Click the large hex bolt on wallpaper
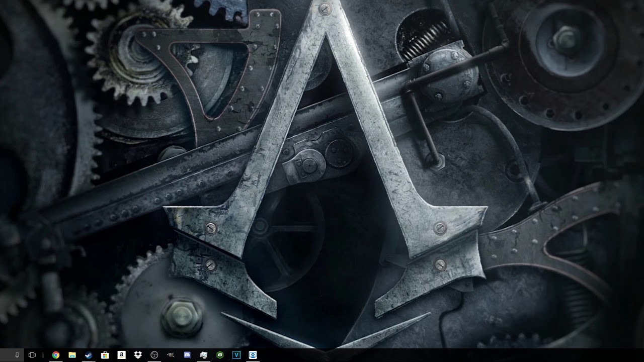The height and width of the screenshot is (362, 644). 182,318
